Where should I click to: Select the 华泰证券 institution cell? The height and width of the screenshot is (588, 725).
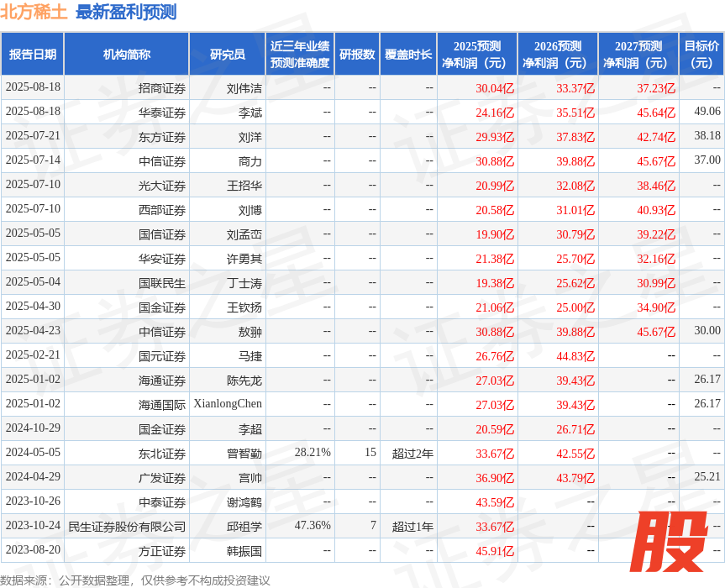(x=162, y=113)
